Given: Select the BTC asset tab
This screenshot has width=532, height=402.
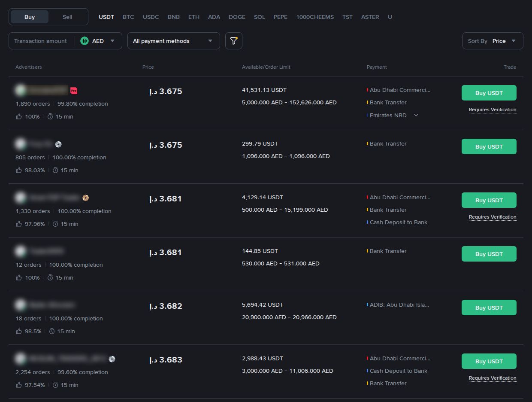Looking at the screenshot, I should click(128, 17).
